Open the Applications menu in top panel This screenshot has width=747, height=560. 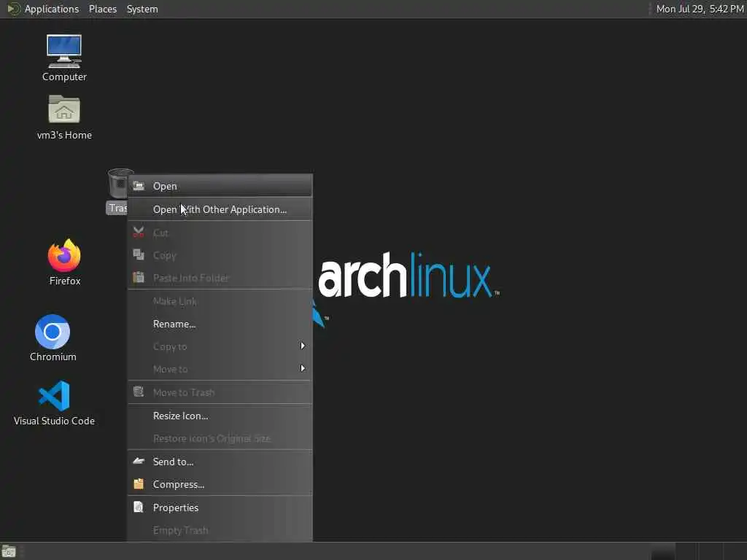click(x=52, y=9)
